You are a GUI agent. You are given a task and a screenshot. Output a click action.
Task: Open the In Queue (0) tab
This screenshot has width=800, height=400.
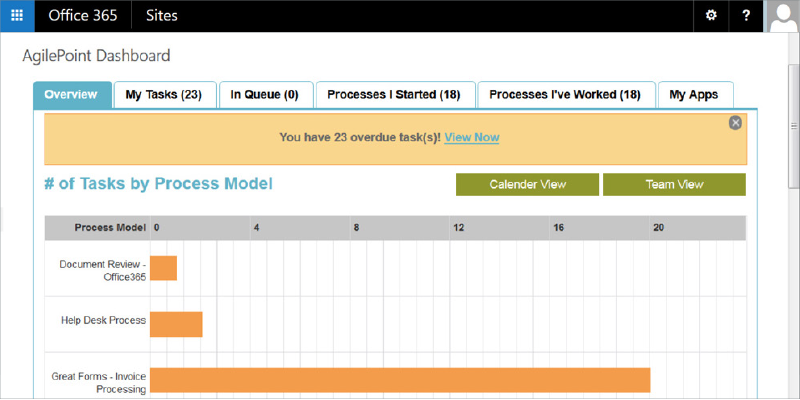pyautogui.click(x=266, y=95)
